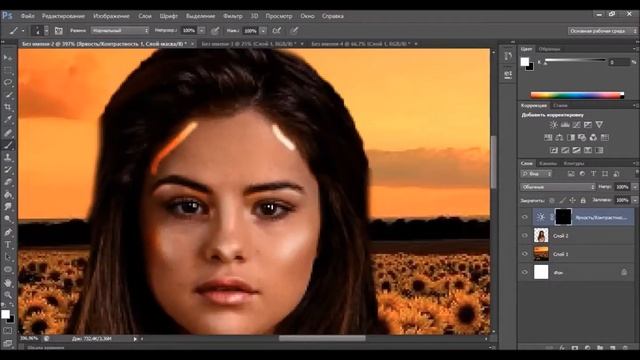Switch to the Контуры paths tab
The width and height of the screenshot is (640, 360).
(573, 163)
